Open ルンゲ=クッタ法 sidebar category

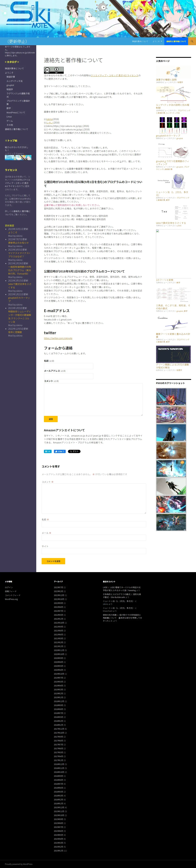[x=15, y=81]
